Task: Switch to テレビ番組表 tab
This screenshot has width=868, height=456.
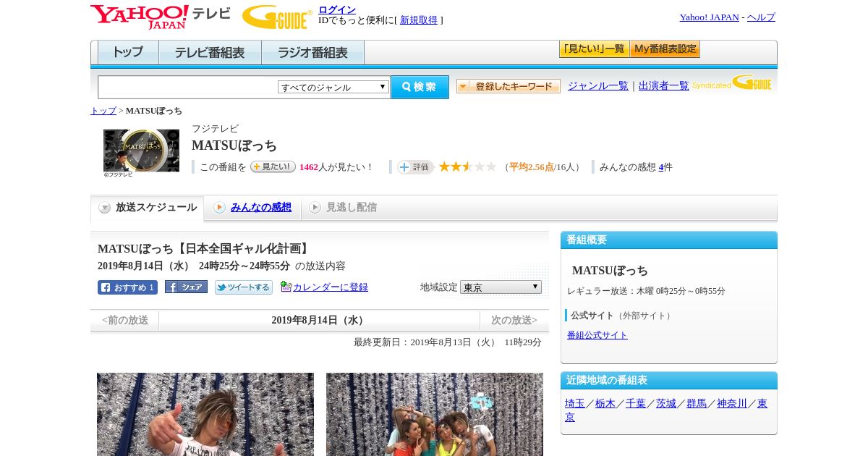Action: 210,53
